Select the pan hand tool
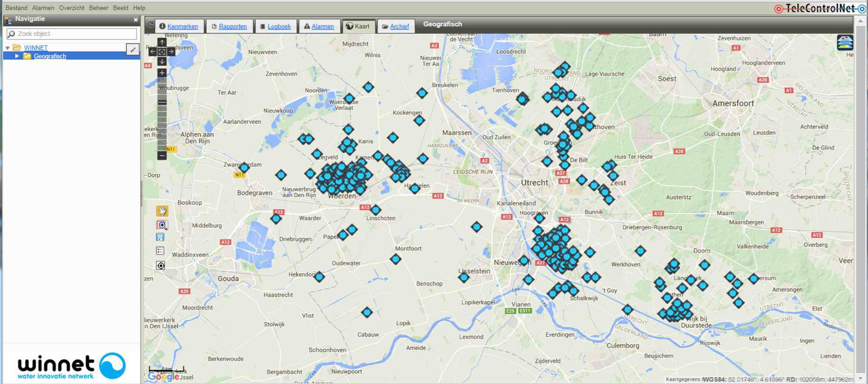Viewport: 868px width, 384px height. coord(162,211)
